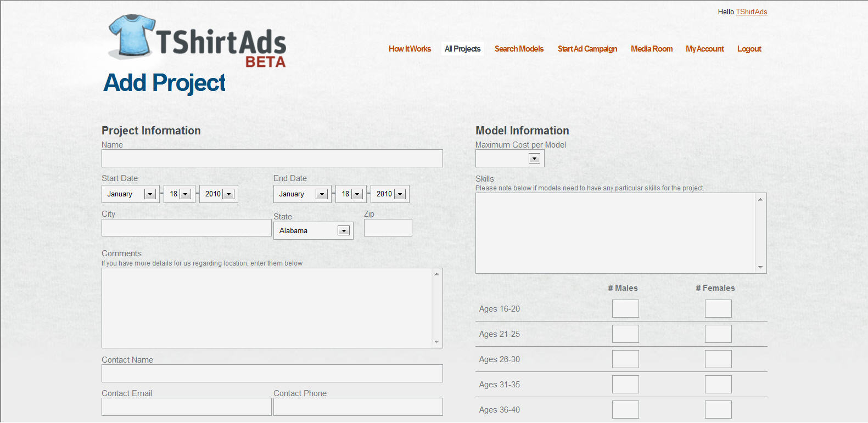Open the Start Date year dropdown
The image size is (868, 423).
(229, 194)
